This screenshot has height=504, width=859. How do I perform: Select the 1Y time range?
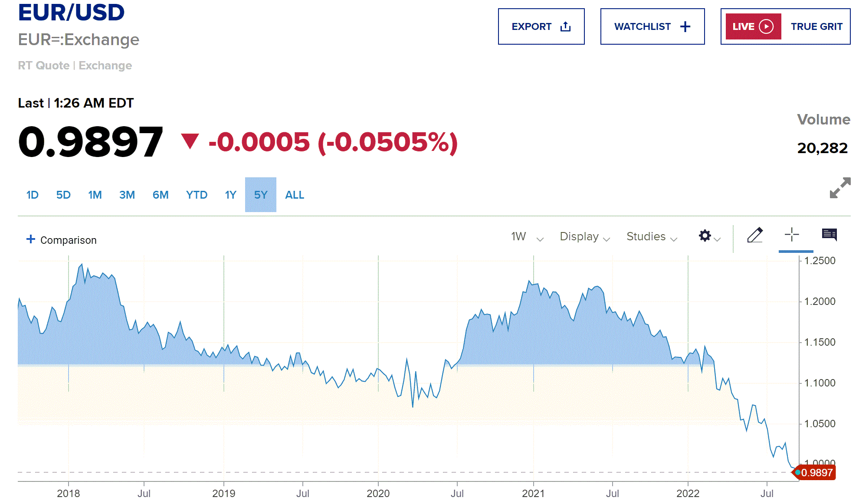click(x=230, y=195)
